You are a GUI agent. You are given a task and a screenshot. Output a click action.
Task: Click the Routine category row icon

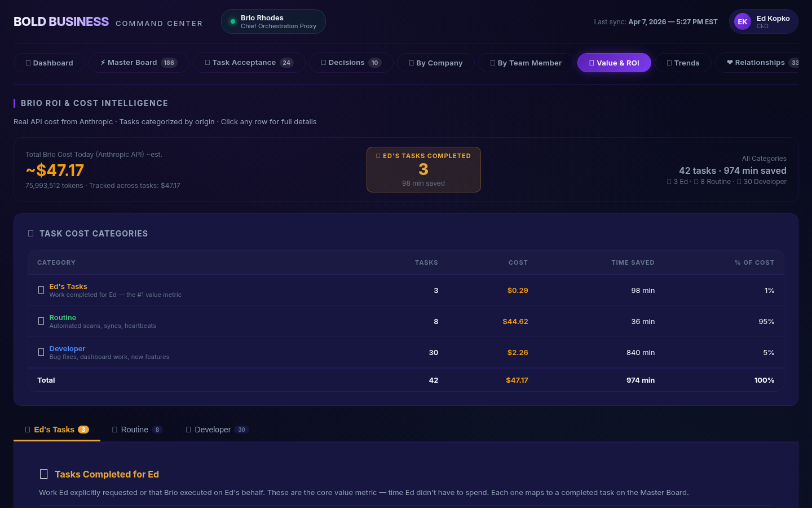pyautogui.click(x=41, y=321)
